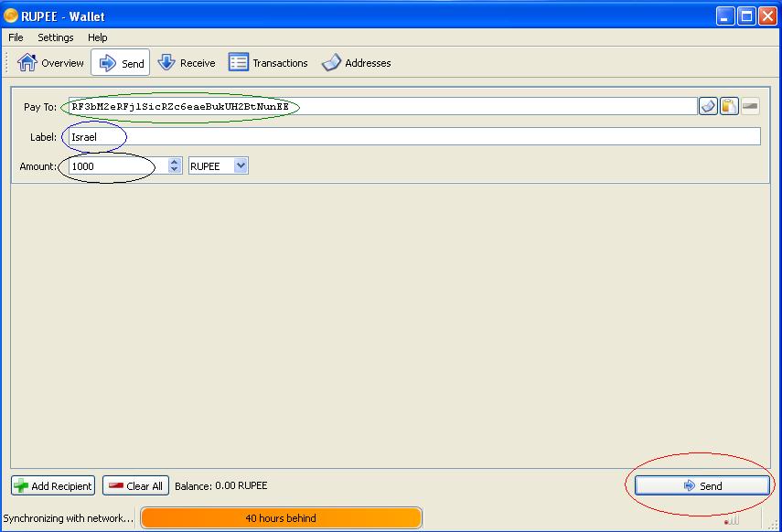Click Clear All button
The height and width of the screenshot is (532, 782).
(x=135, y=485)
